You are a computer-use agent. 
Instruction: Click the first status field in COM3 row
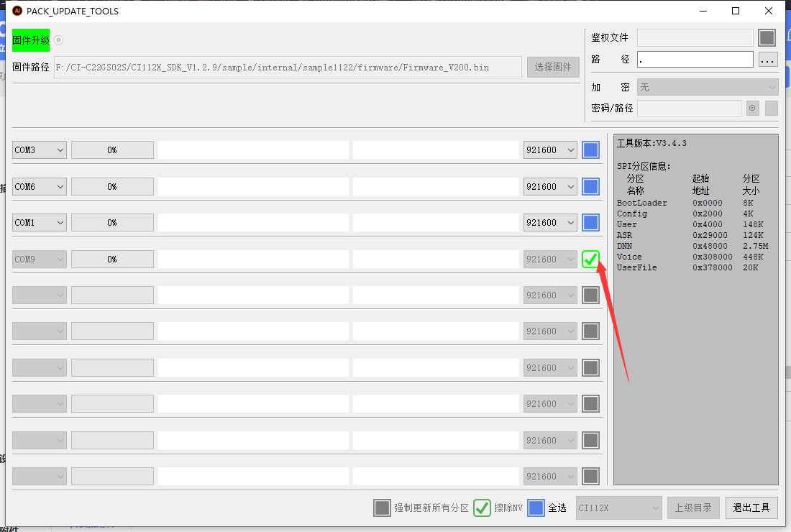click(253, 150)
